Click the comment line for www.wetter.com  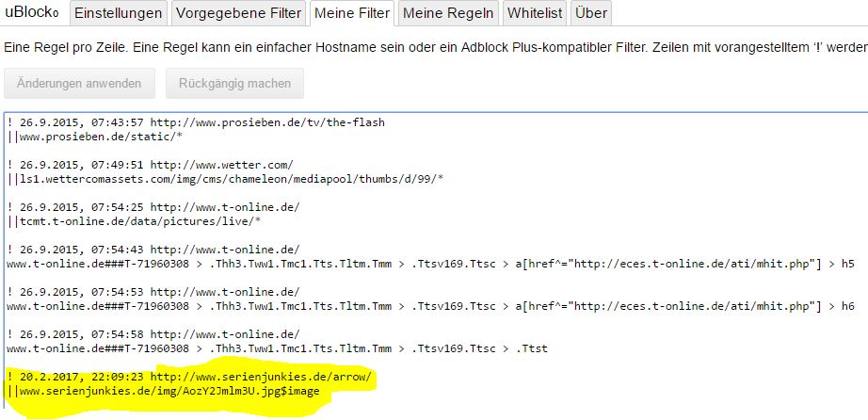click(x=150, y=165)
